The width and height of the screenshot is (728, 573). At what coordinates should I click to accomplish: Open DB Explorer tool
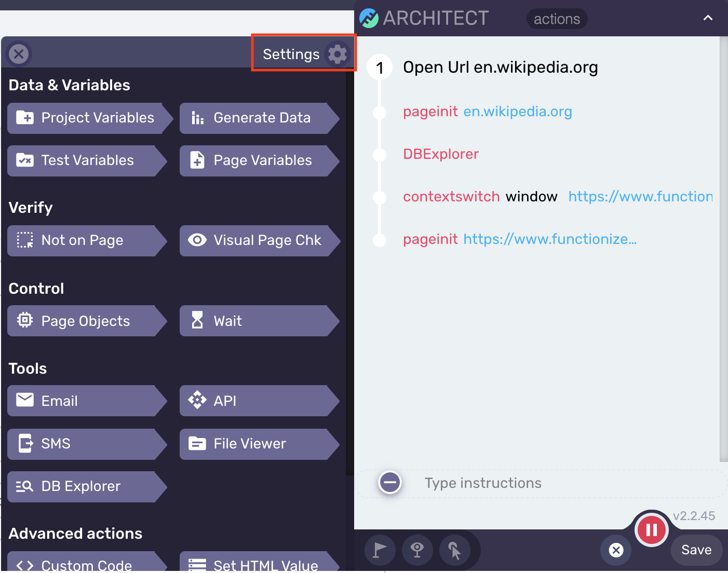[x=87, y=486]
